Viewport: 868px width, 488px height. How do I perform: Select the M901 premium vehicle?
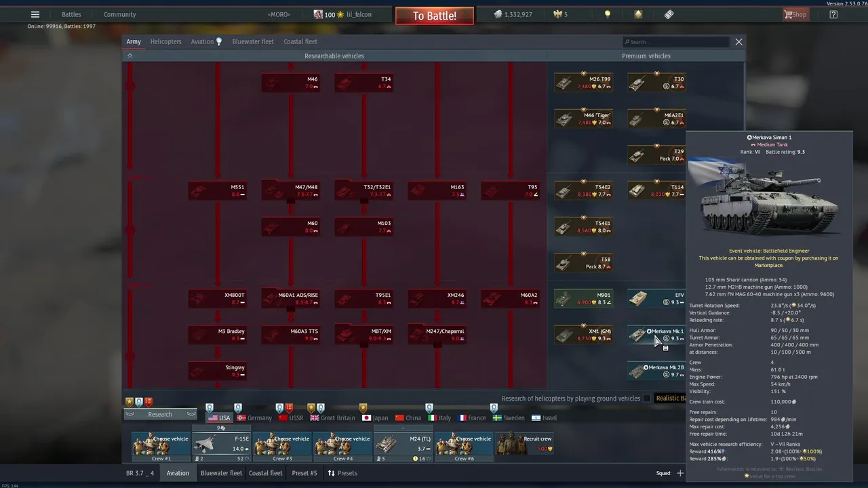[583, 298]
